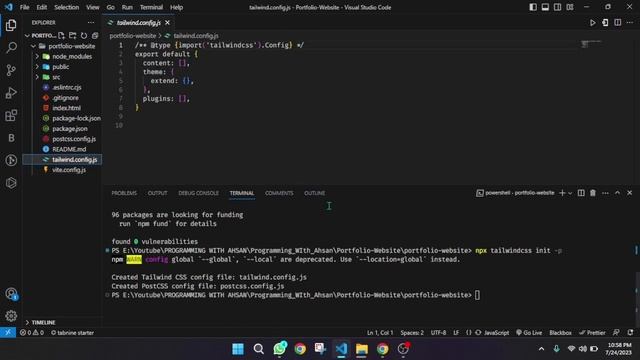Viewport: 640px width, 360px height.
Task: Switch to the Output tab
Action: click(x=158, y=193)
